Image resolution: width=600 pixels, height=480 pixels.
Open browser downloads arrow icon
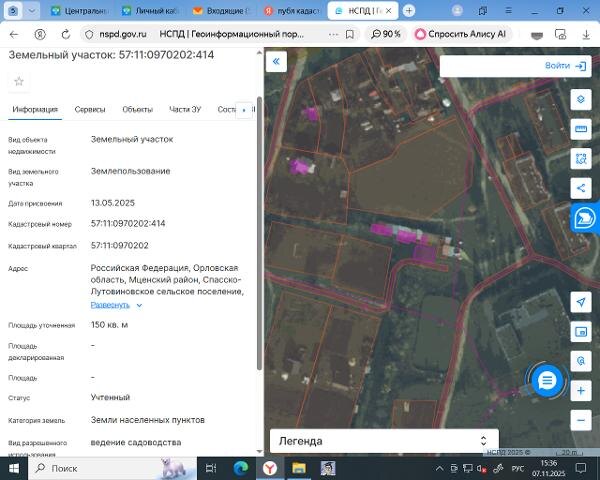[586, 34]
